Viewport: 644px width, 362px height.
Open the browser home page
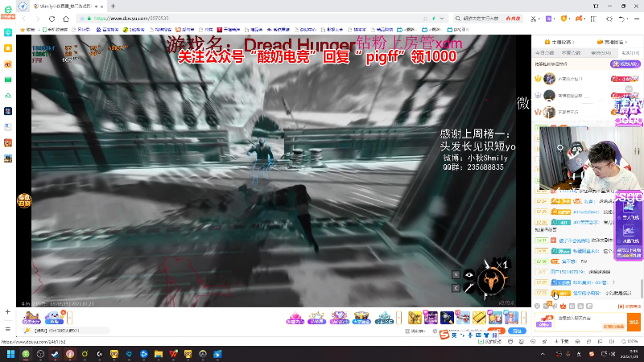point(66,19)
